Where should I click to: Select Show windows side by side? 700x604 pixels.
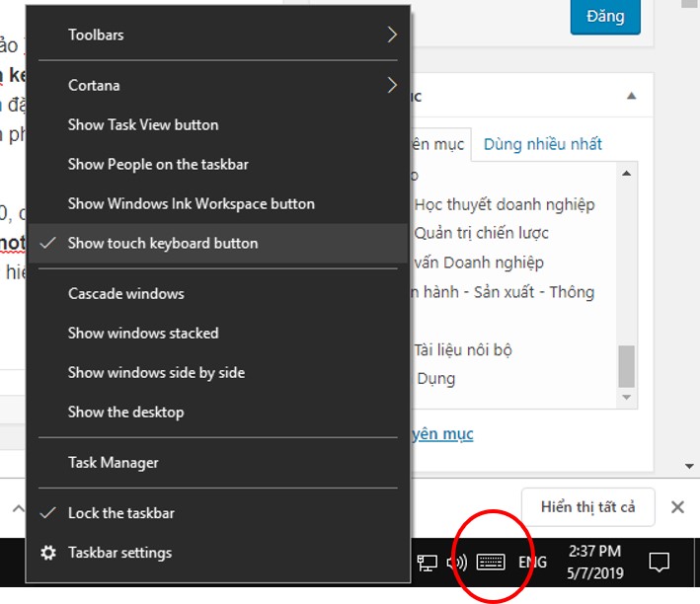pyautogui.click(x=156, y=372)
